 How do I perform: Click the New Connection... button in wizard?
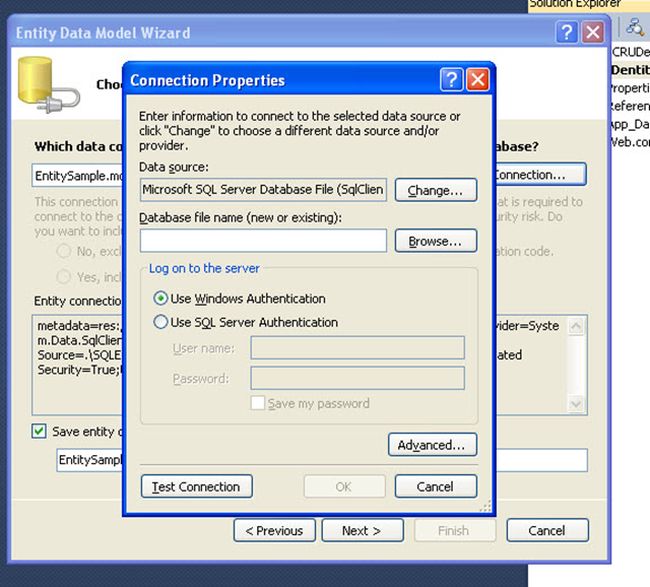pos(541,175)
